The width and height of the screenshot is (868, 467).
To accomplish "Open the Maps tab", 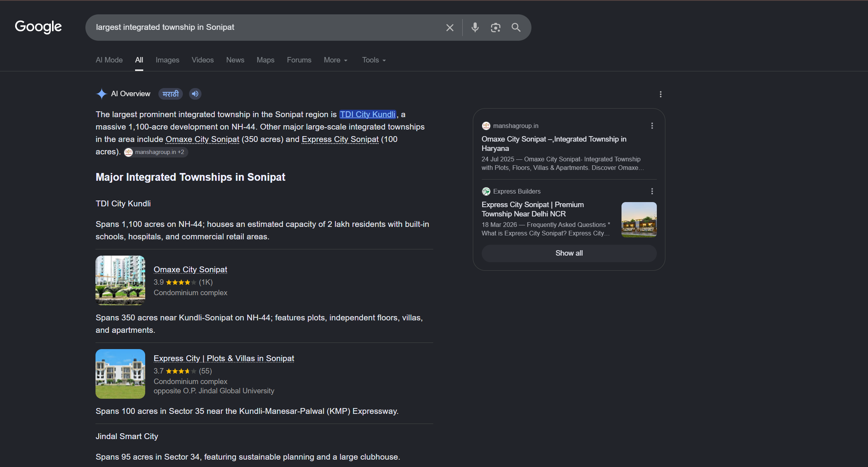I will (266, 60).
